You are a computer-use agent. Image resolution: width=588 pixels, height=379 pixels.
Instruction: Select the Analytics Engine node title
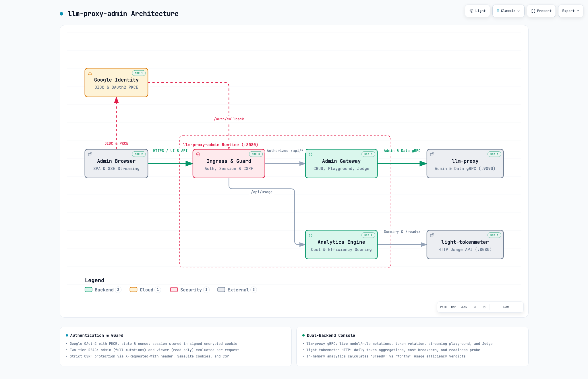[341, 242]
